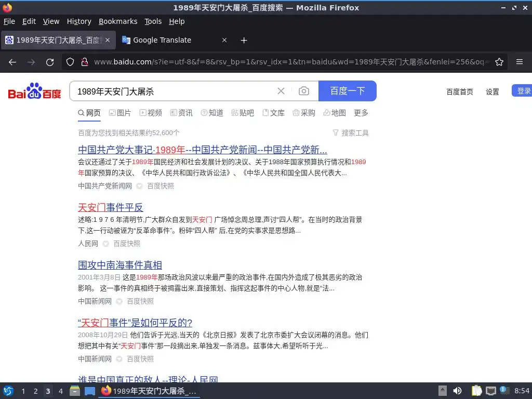Open the taskbar start menu icon

(x=8, y=391)
